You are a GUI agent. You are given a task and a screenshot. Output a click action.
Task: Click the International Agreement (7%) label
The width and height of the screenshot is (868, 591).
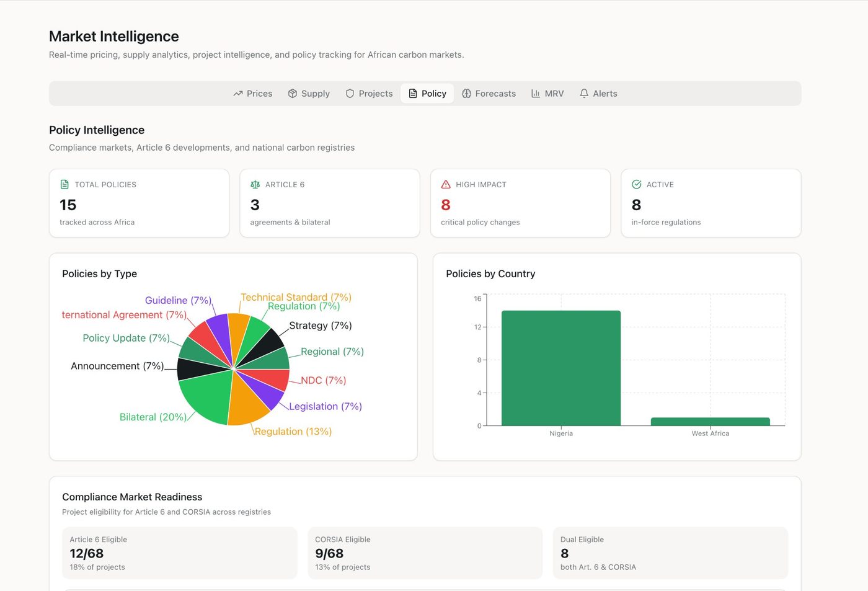[x=125, y=315]
